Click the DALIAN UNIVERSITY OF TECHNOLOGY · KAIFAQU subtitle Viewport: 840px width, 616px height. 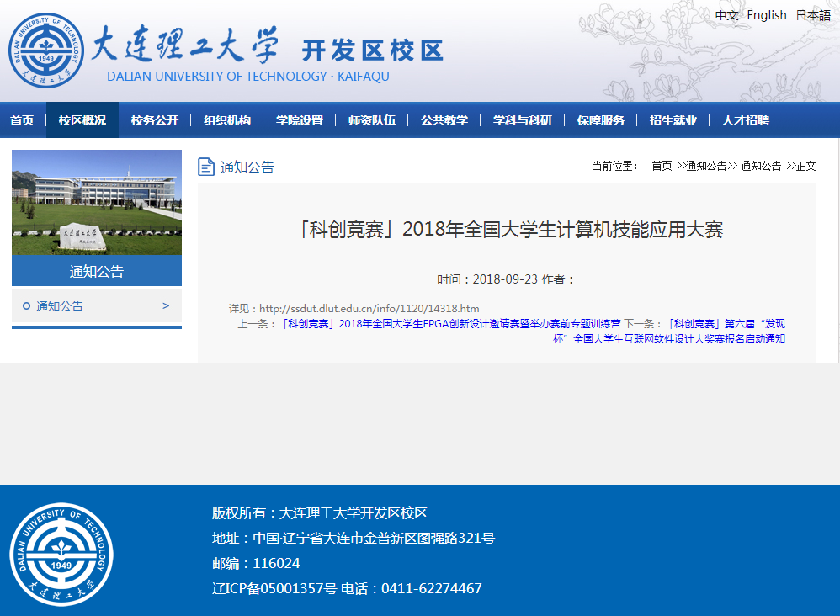[248, 77]
